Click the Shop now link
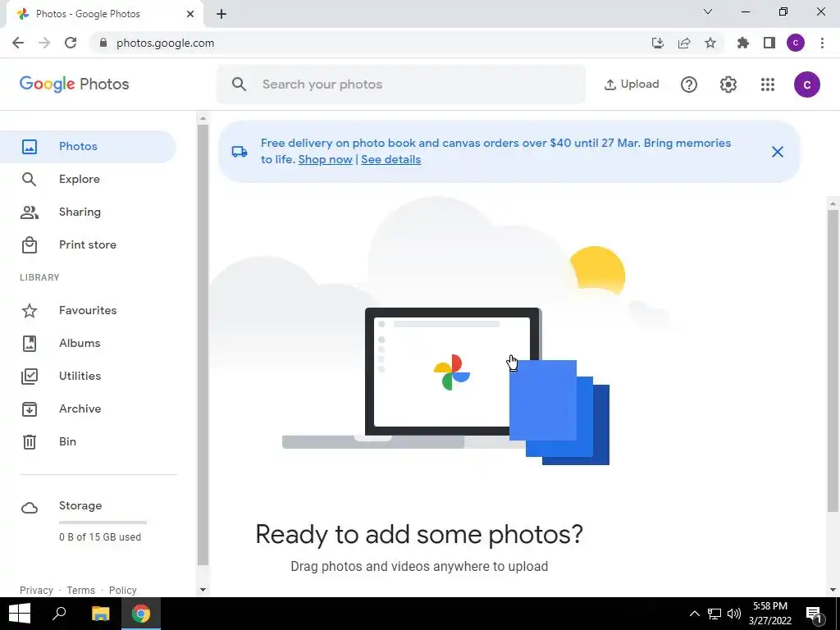This screenshot has height=630, width=840. [x=325, y=160]
